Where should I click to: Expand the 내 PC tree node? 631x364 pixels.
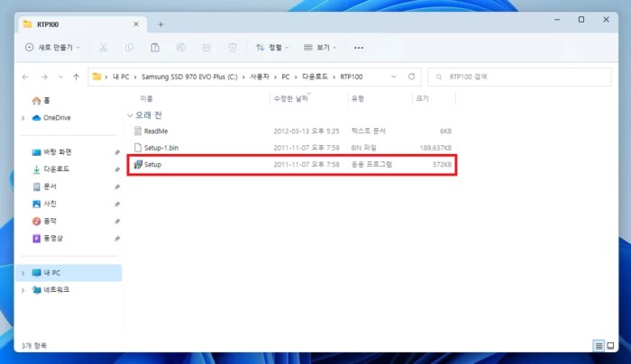(x=23, y=273)
